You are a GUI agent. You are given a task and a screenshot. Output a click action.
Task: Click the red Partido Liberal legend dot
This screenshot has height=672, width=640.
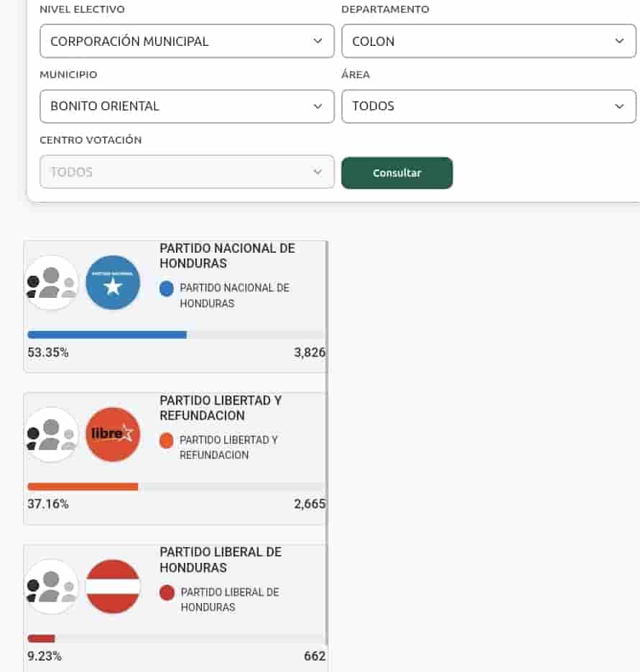tap(167, 592)
